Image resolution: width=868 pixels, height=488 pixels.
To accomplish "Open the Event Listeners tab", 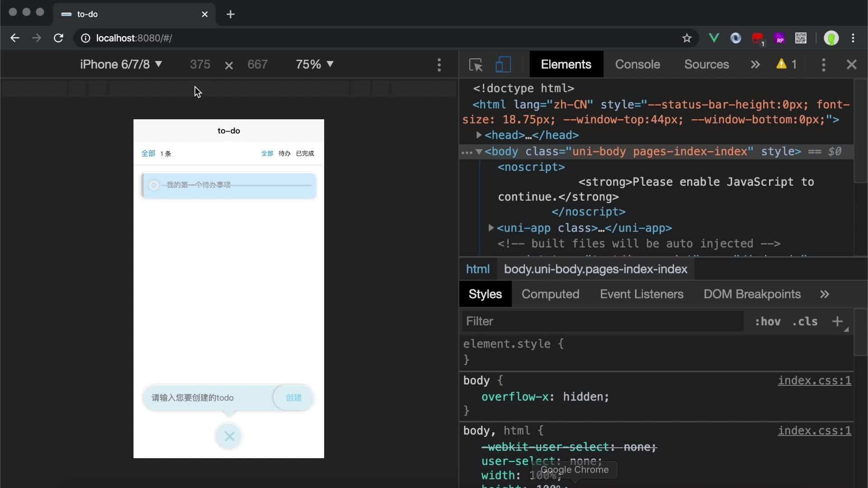I will [642, 294].
